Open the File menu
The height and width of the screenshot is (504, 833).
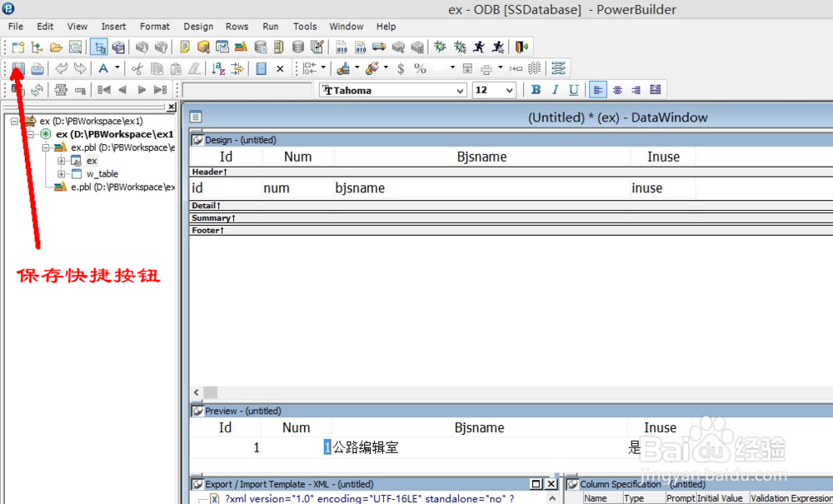(15, 27)
